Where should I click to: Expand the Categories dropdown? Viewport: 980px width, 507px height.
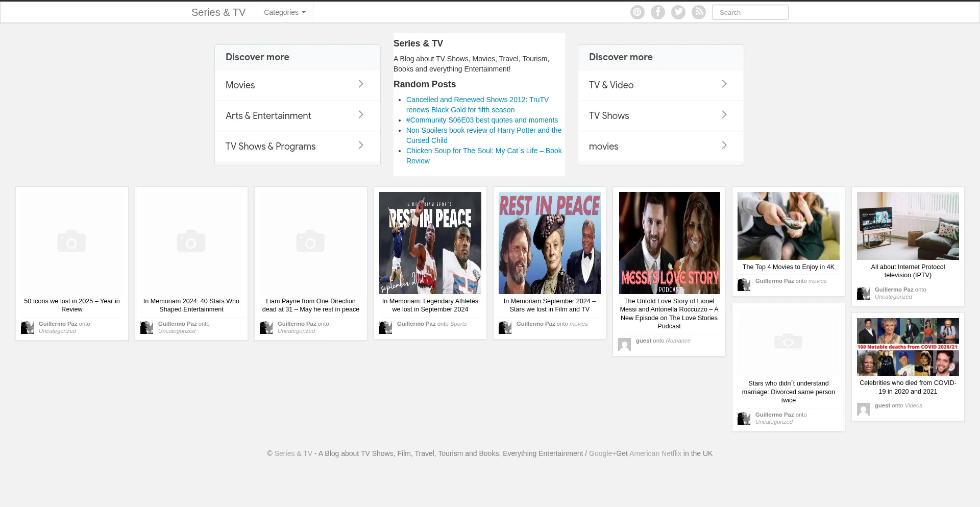click(x=285, y=12)
